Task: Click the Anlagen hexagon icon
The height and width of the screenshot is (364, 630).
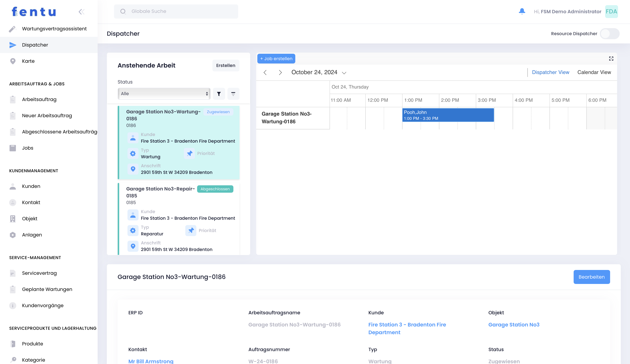Action: 13,235
